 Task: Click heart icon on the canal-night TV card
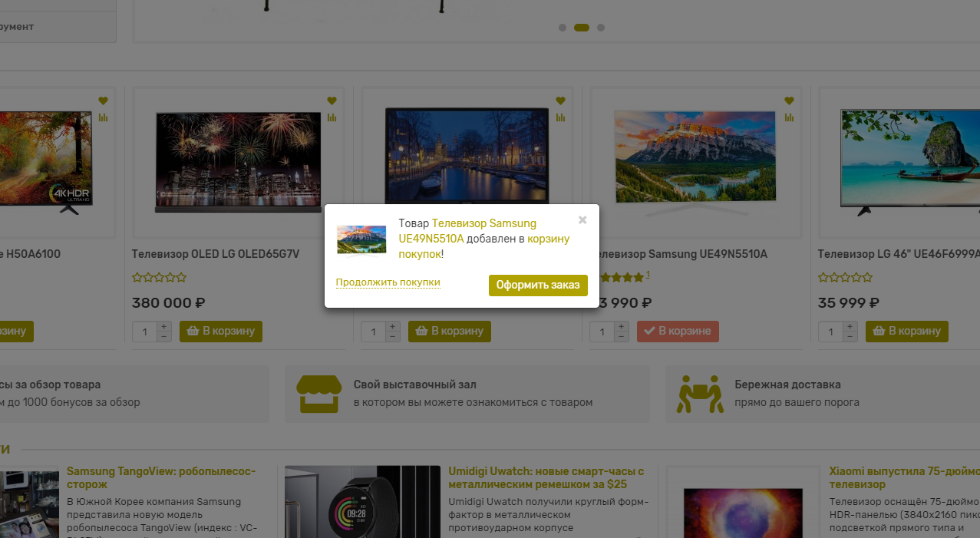(x=560, y=101)
